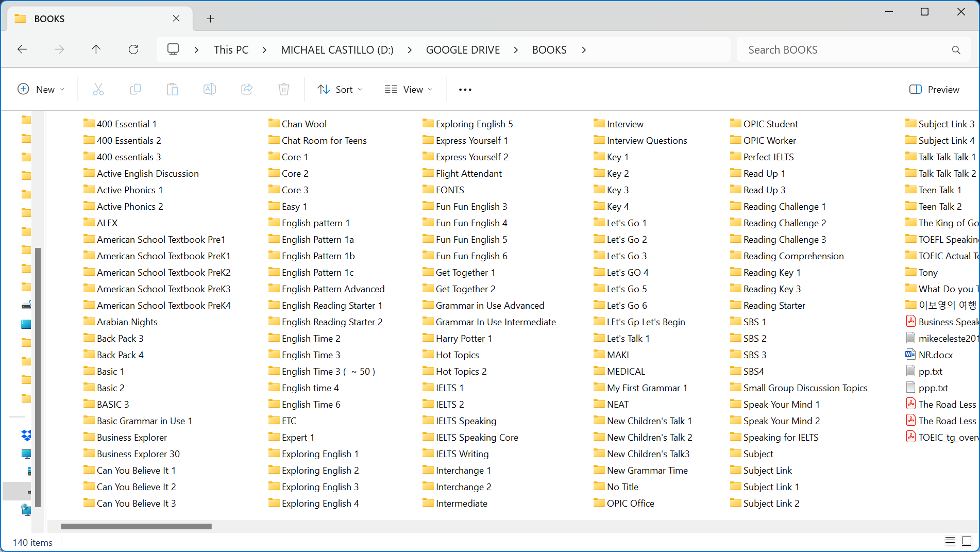This screenshot has height=552, width=980.
Task: Add a new tab with plus button
Action: tap(210, 19)
